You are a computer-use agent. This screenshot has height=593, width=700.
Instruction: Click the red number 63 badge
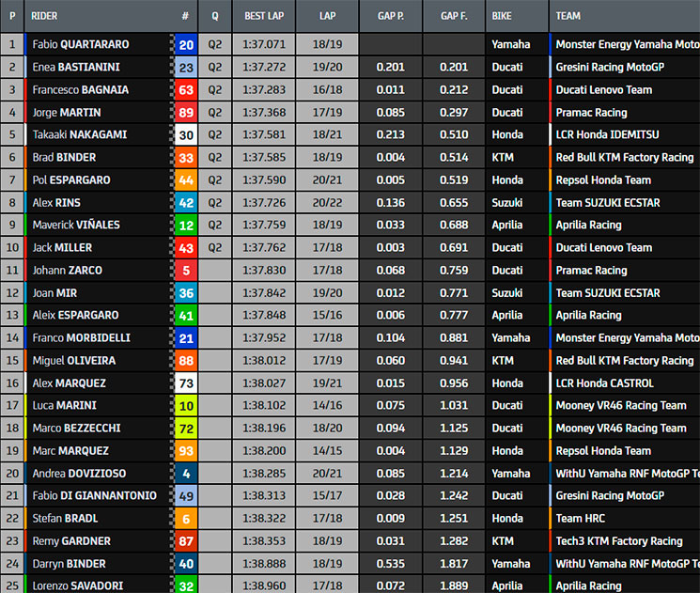tap(186, 90)
